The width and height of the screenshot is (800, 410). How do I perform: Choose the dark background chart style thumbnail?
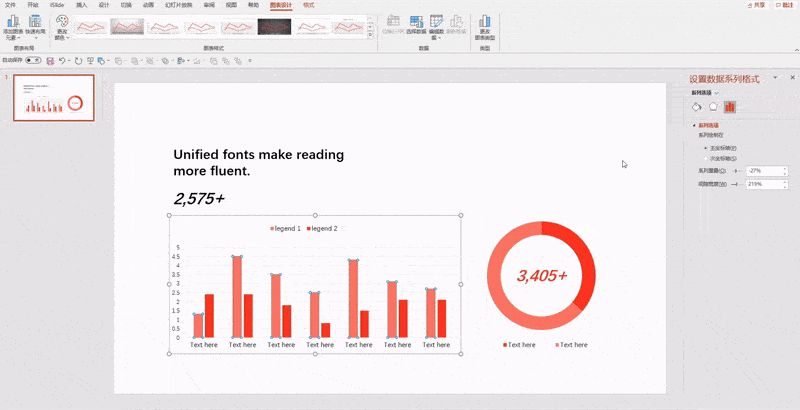click(x=274, y=27)
